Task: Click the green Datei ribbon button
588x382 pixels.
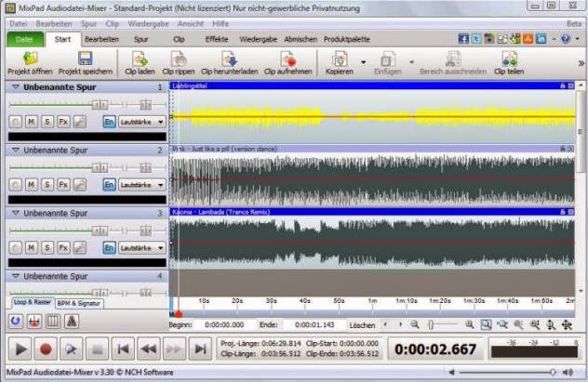Action: pyautogui.click(x=24, y=39)
